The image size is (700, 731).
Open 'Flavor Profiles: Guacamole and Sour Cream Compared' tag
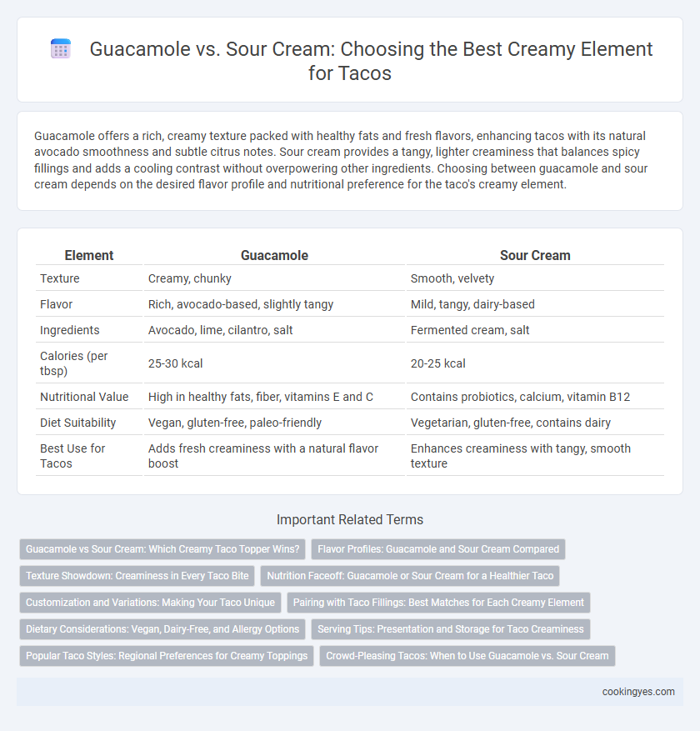point(438,549)
